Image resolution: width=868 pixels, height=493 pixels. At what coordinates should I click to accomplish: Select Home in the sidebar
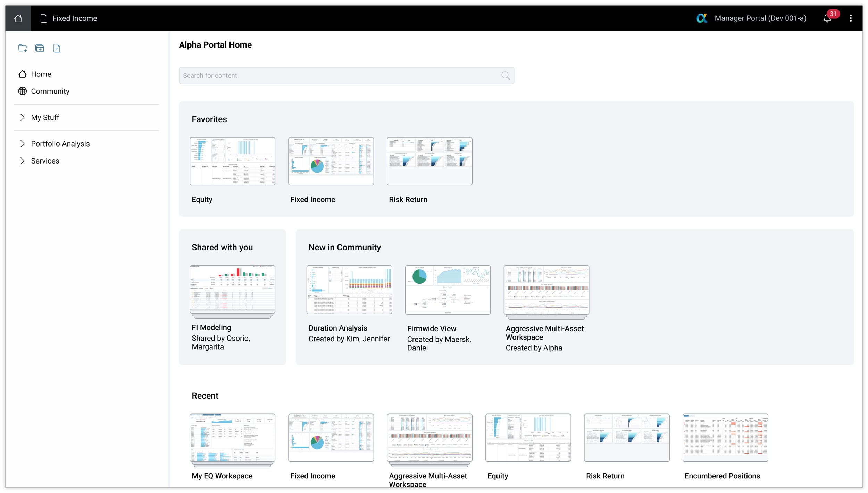click(41, 74)
